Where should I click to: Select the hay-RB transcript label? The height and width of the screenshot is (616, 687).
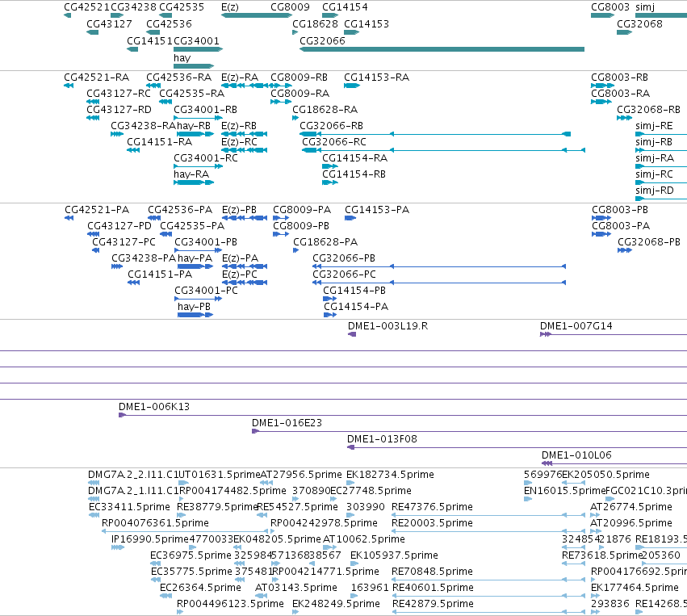point(194,126)
